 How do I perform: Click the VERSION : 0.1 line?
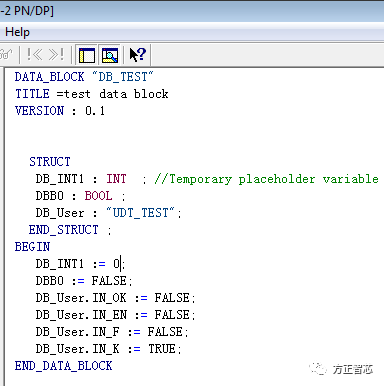point(60,111)
